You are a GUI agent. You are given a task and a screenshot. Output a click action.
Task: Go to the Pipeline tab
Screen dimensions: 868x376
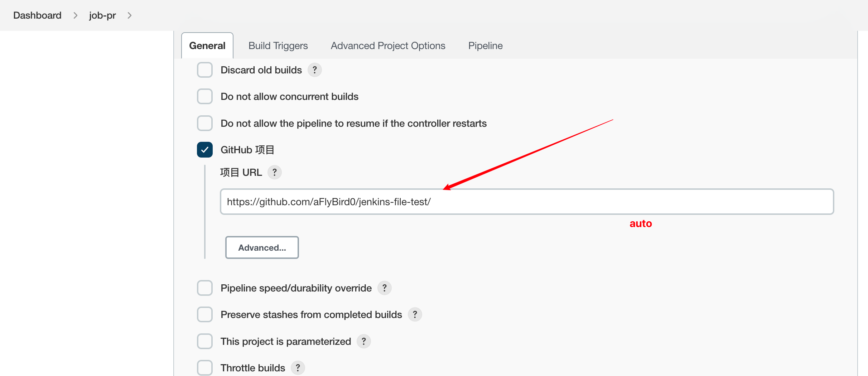click(485, 46)
